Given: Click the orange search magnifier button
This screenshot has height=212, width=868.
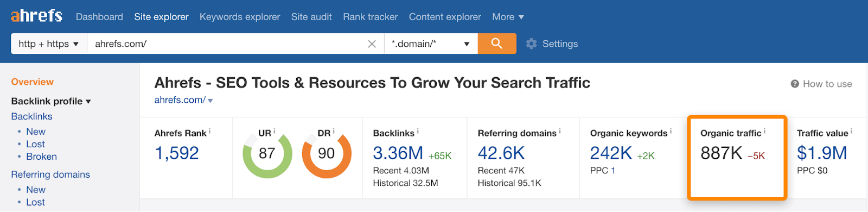Looking at the screenshot, I should click(497, 43).
